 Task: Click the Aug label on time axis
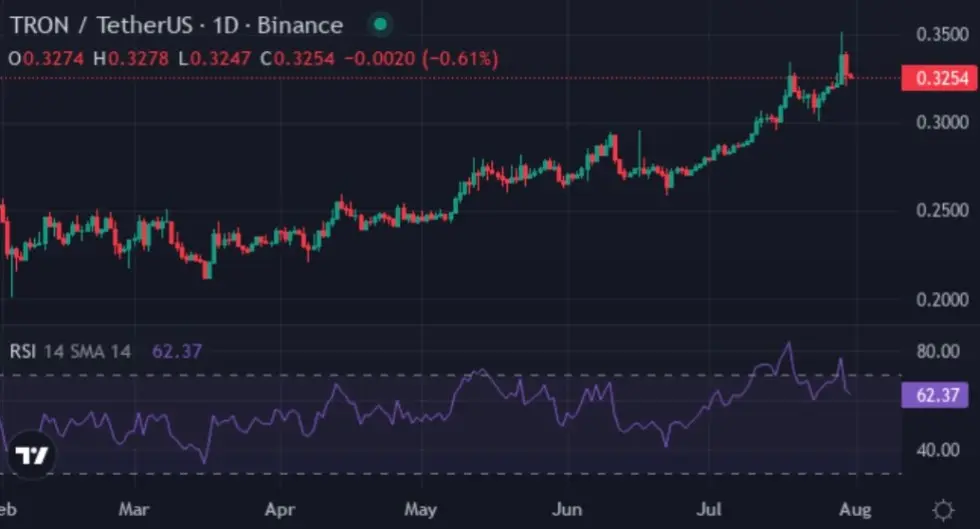pyautogui.click(x=855, y=510)
